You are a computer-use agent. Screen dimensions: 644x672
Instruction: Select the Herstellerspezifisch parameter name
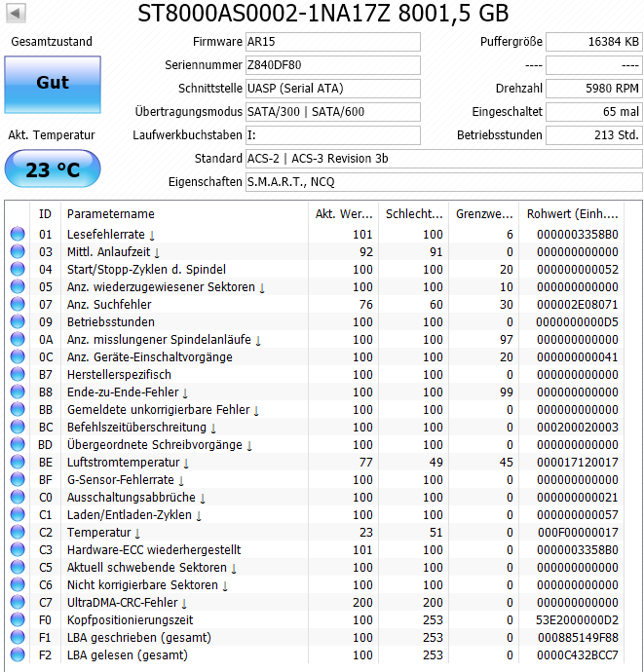[119, 374]
